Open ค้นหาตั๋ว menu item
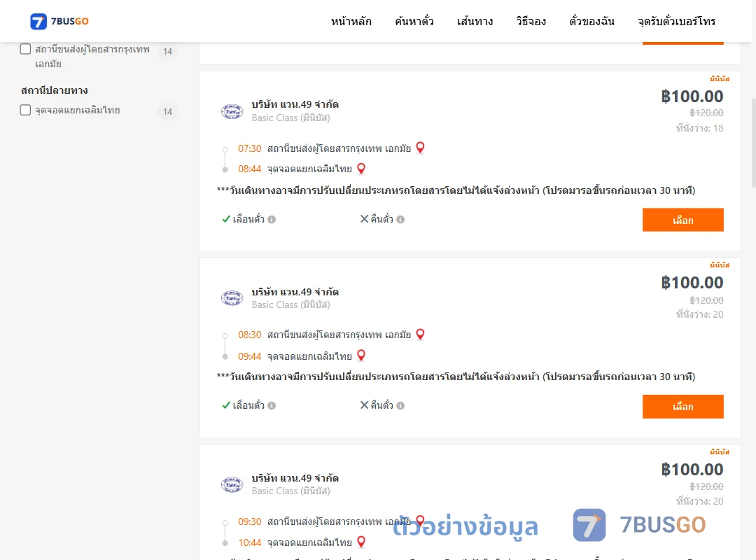The image size is (756, 560). click(x=414, y=21)
